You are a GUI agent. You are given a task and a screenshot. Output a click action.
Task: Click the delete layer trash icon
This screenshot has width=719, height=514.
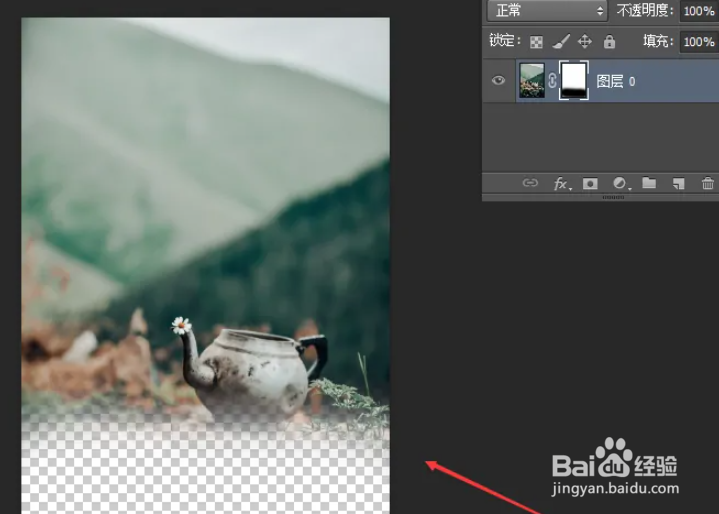click(x=708, y=183)
